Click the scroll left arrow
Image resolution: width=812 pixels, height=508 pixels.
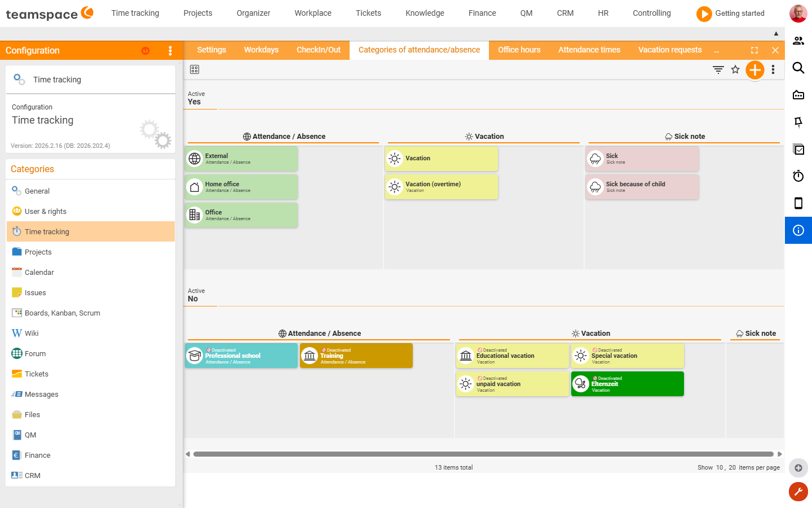point(188,454)
